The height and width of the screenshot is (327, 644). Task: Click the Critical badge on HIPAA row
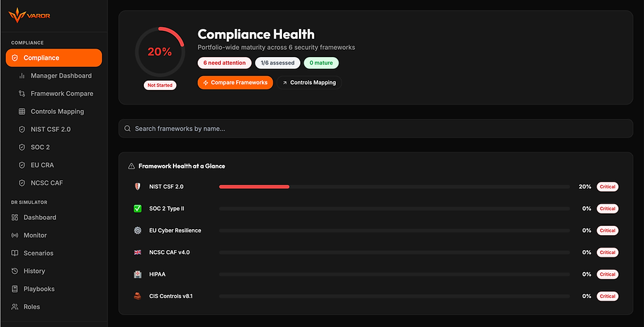point(607,274)
